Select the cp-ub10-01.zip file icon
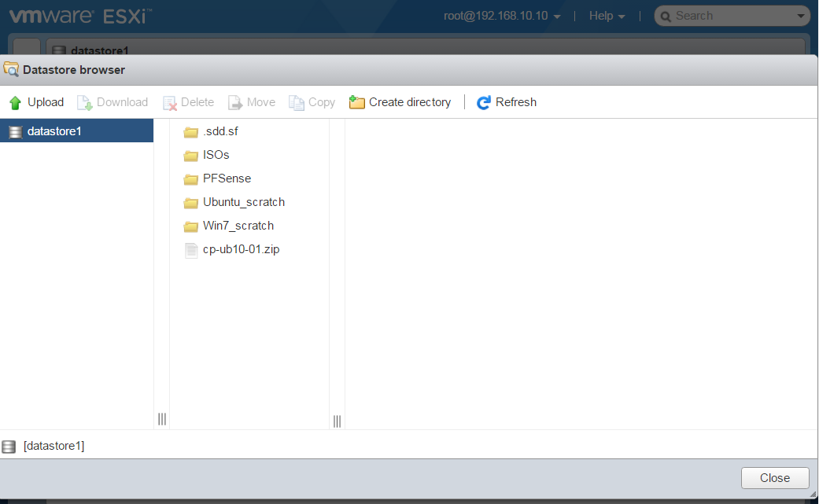Image resolution: width=819 pixels, height=504 pixels. click(190, 250)
